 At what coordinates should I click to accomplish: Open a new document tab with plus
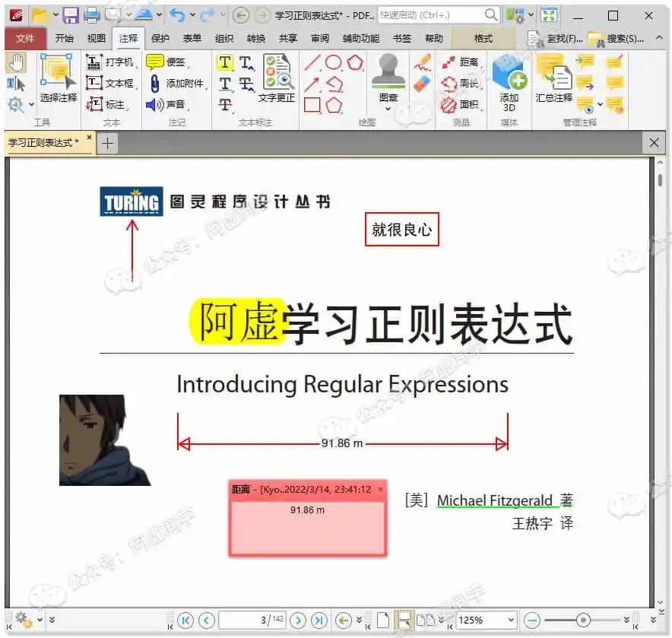coord(107,143)
